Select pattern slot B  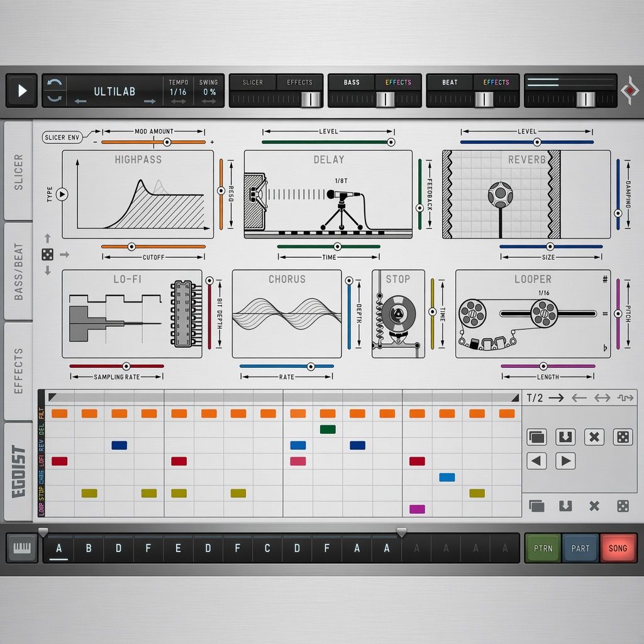[89, 548]
